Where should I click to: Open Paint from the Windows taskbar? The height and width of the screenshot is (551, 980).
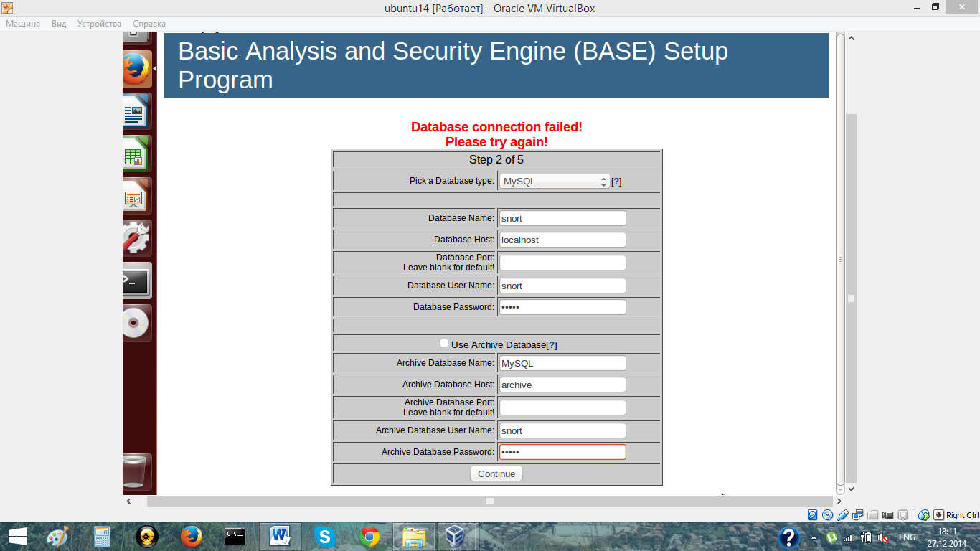pyautogui.click(x=57, y=537)
